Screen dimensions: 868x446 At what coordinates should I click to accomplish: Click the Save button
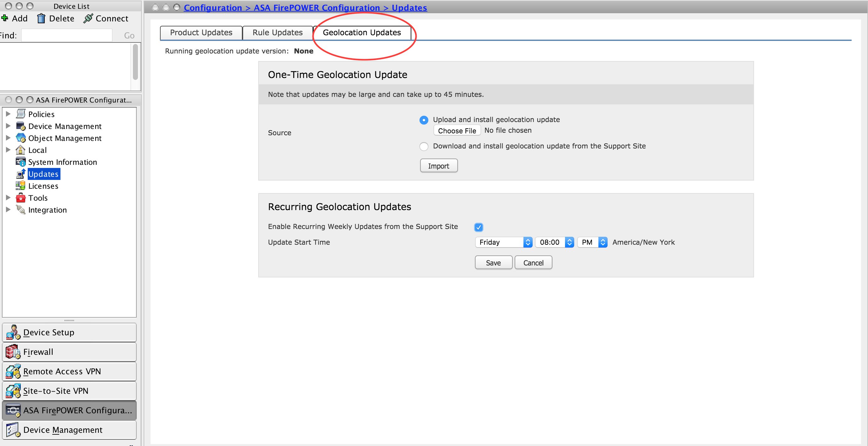pos(493,262)
